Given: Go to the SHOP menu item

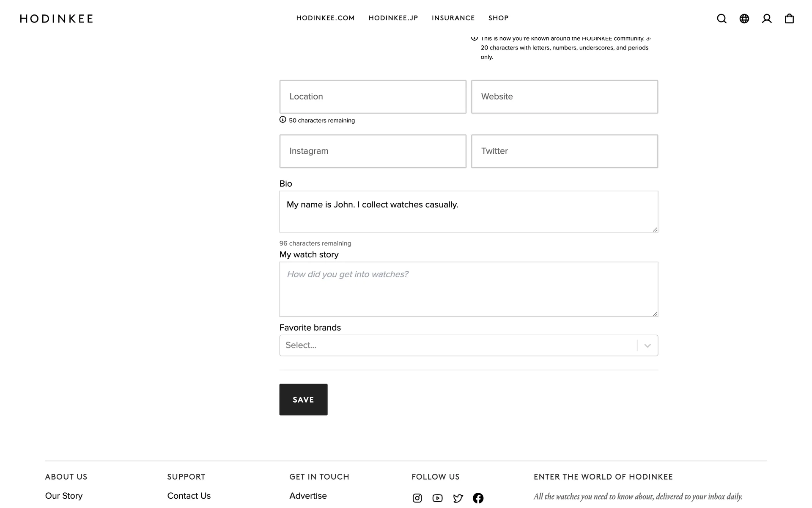Looking at the screenshot, I should [498, 18].
